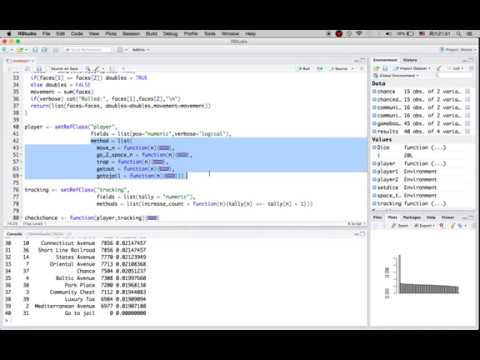
Task: Click the player1 Environment entry
Action: click(x=422, y=171)
